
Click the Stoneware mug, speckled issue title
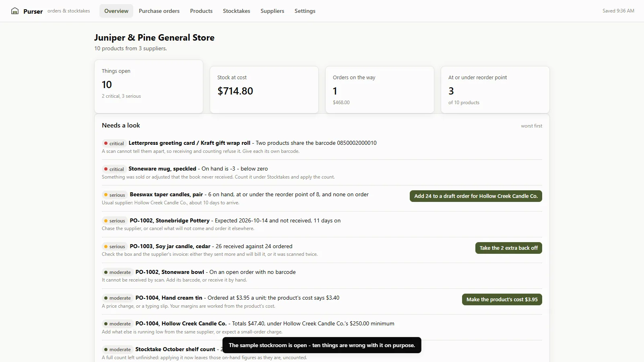click(162, 169)
